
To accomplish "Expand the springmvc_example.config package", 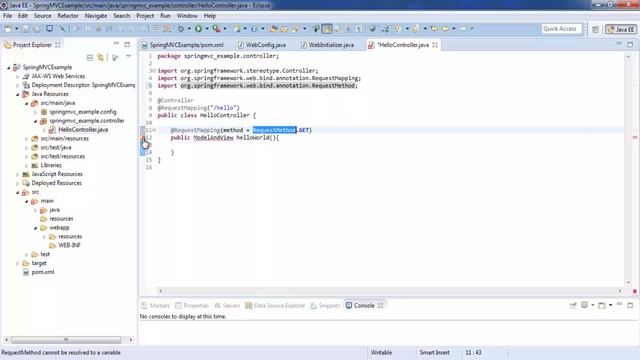I will coord(36,112).
